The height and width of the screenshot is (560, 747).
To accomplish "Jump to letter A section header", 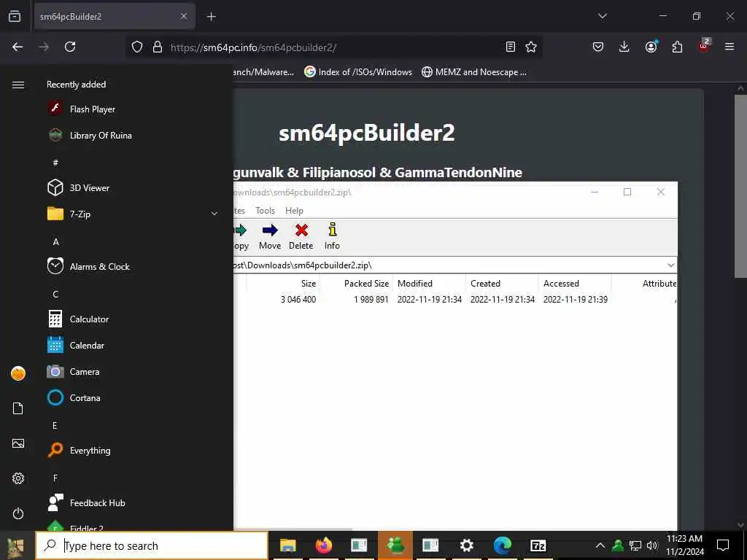I will click(x=55, y=242).
